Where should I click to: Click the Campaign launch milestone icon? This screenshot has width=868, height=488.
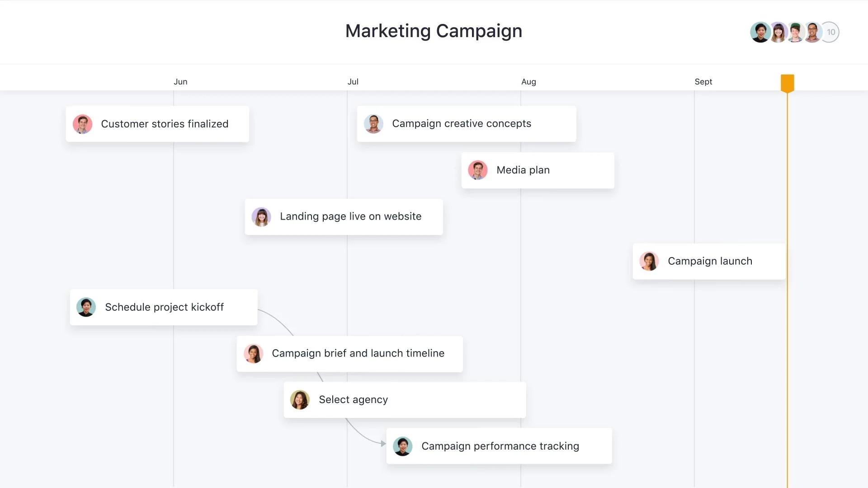[650, 262]
